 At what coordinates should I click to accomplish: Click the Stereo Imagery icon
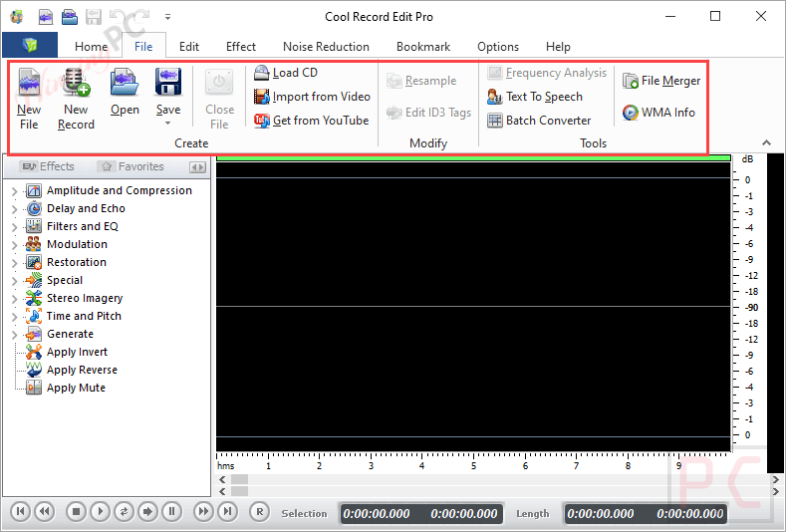pos(34,298)
